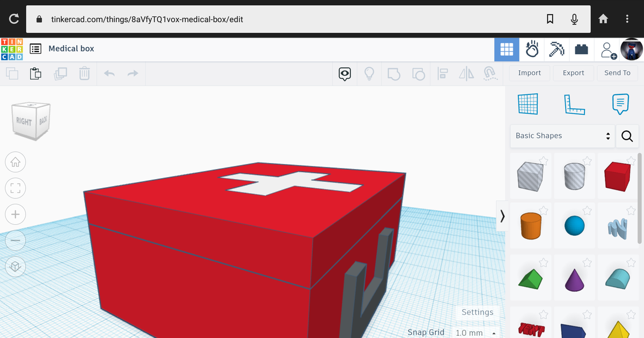644x338 pixels.
Task: Open the Align tool
Action: [x=442, y=73]
